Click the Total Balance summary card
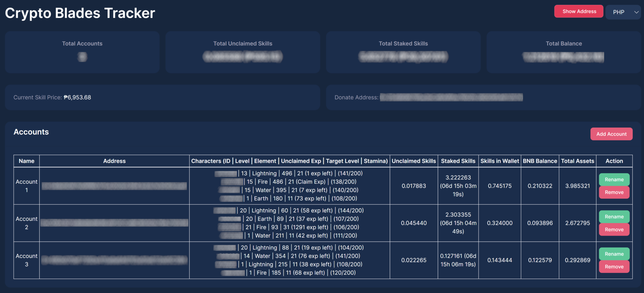 tap(563, 52)
